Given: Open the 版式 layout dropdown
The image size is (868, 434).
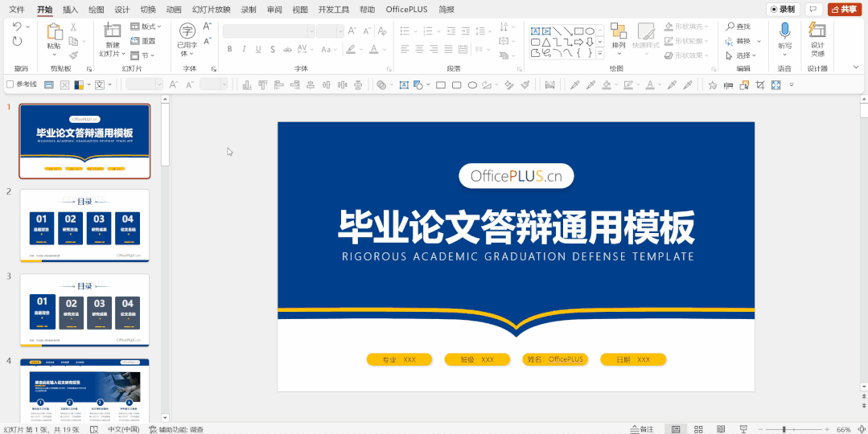Looking at the screenshot, I should point(146,27).
